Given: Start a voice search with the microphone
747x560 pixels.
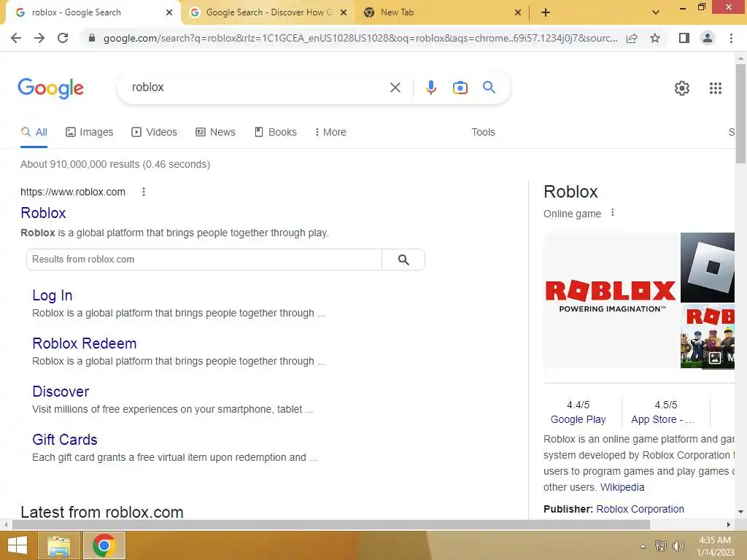Looking at the screenshot, I should coord(430,87).
